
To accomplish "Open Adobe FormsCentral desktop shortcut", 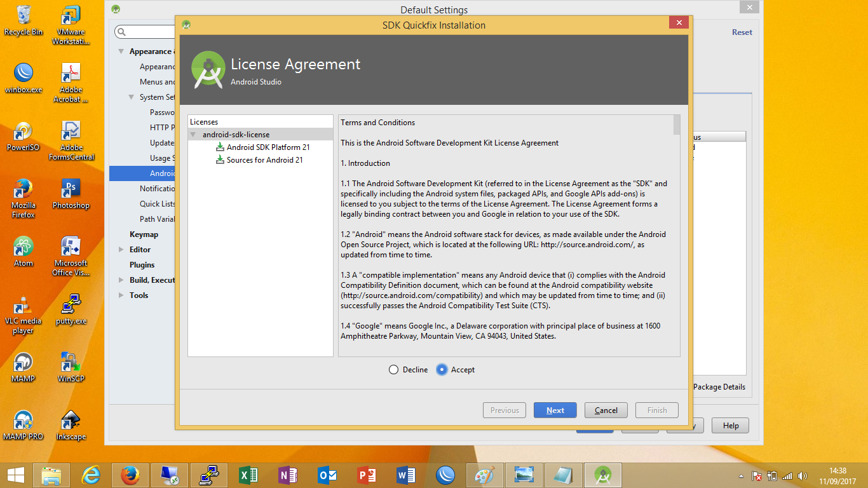I will tap(71, 140).
